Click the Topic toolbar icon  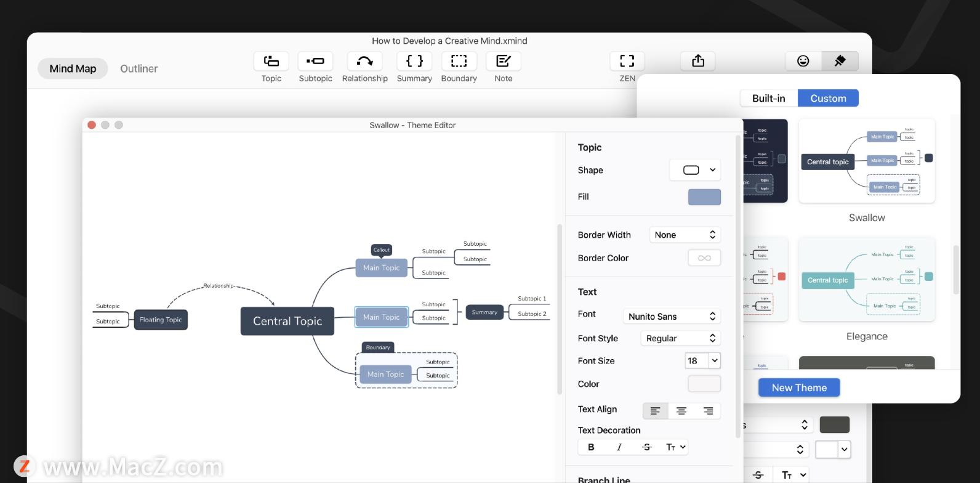271,61
